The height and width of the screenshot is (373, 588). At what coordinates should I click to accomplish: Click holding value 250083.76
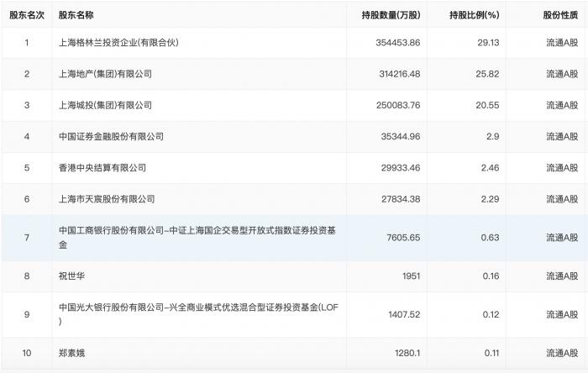(398, 105)
